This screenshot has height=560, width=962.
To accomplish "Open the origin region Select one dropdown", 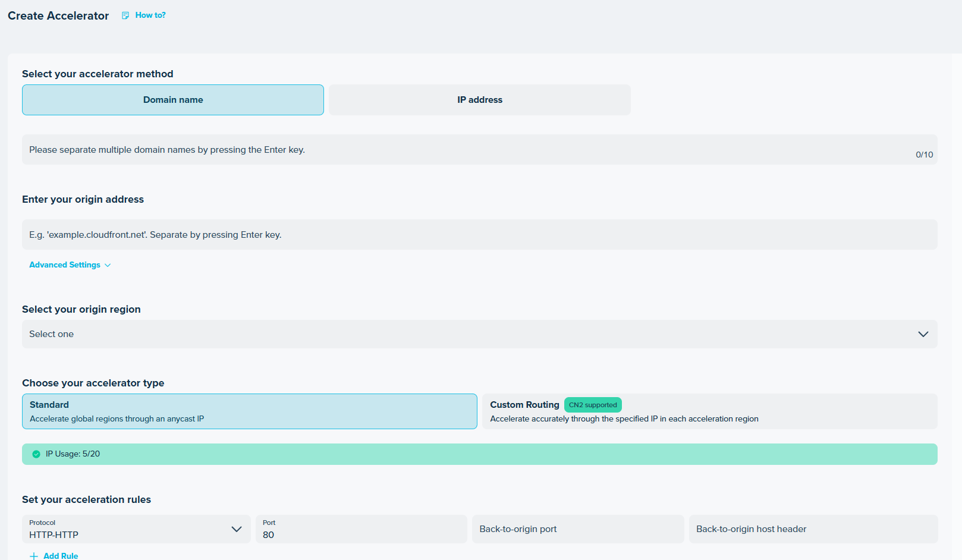I will click(464, 334).
